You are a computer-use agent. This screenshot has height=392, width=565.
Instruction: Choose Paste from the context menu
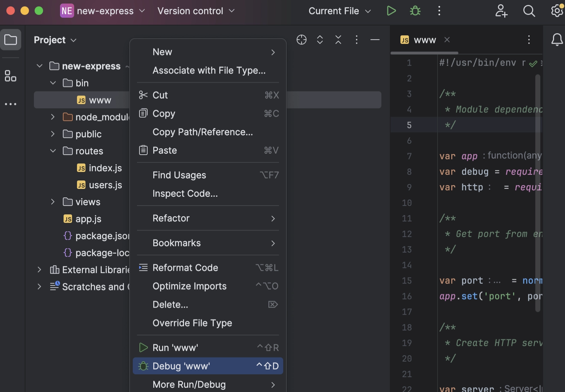click(x=208, y=150)
